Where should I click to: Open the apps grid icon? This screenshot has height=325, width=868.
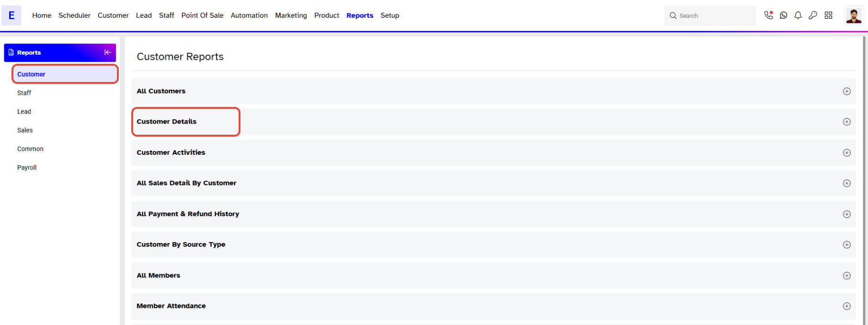(x=828, y=15)
